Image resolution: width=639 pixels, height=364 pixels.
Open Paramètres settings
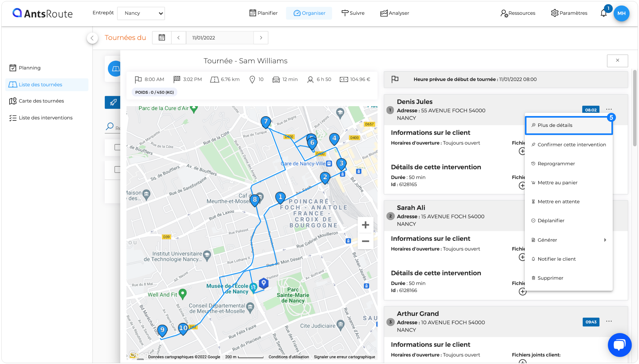(x=569, y=13)
